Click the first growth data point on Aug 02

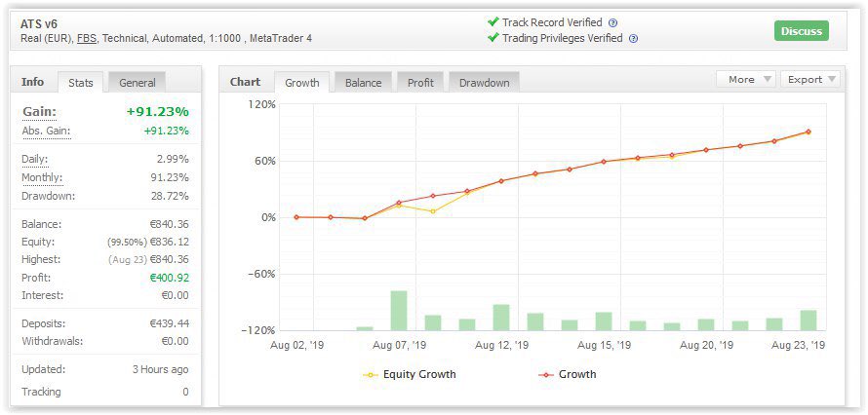coord(296,217)
